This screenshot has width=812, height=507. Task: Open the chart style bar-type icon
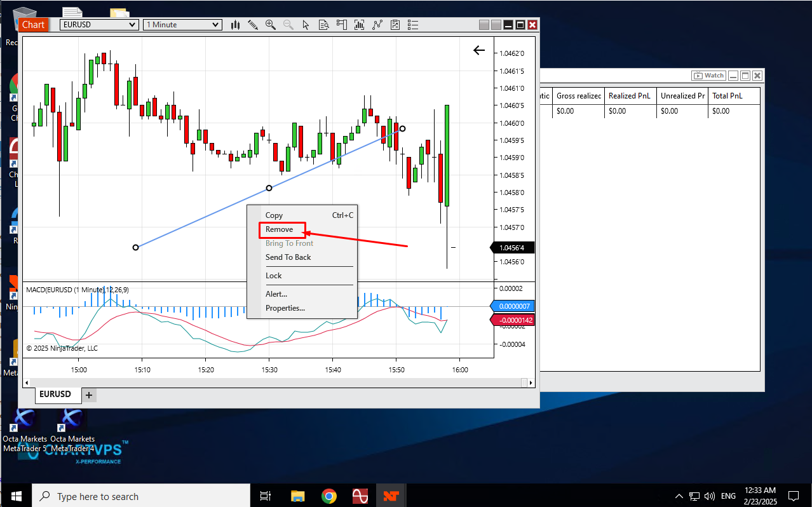235,25
